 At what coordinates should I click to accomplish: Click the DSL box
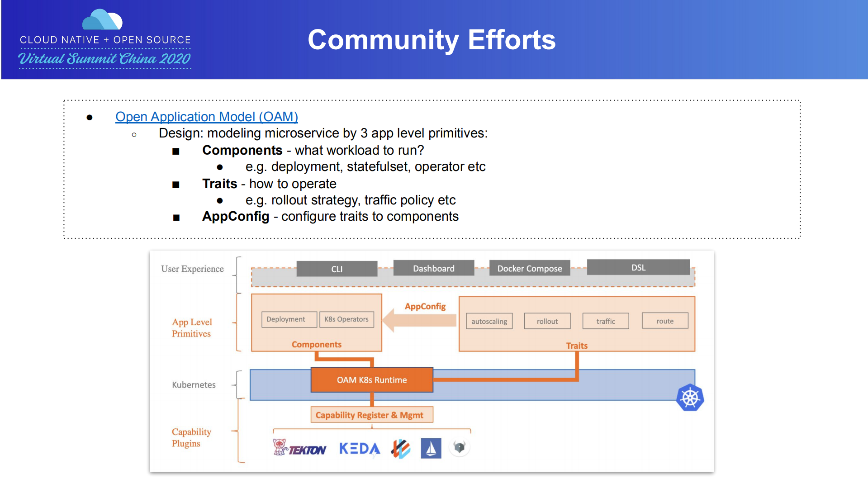pos(638,267)
